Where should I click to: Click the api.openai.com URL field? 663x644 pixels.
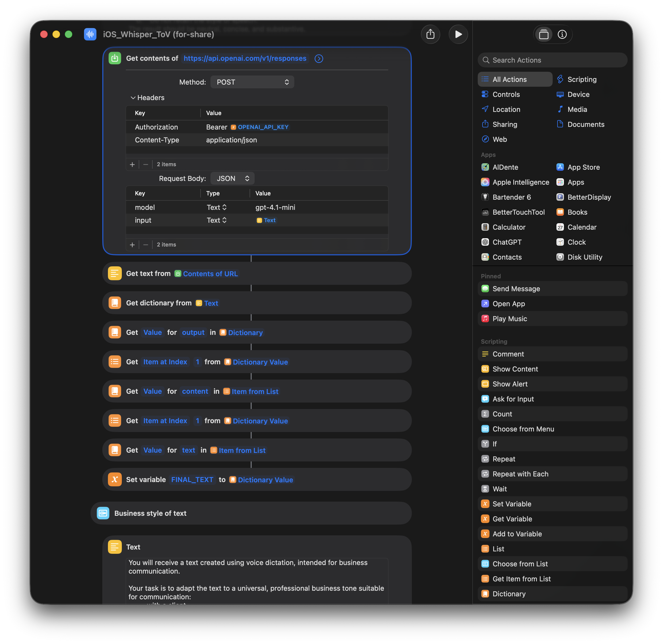[245, 59]
